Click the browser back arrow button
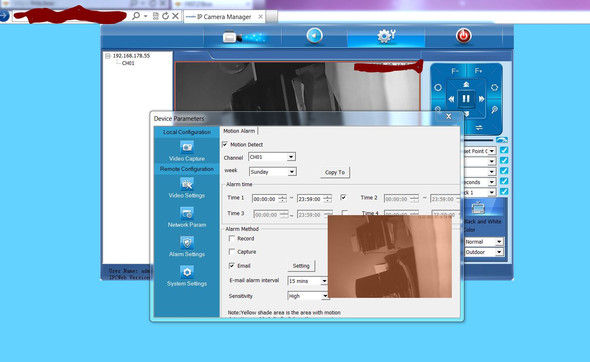Viewport: 590px width, 362px height. point(4,16)
